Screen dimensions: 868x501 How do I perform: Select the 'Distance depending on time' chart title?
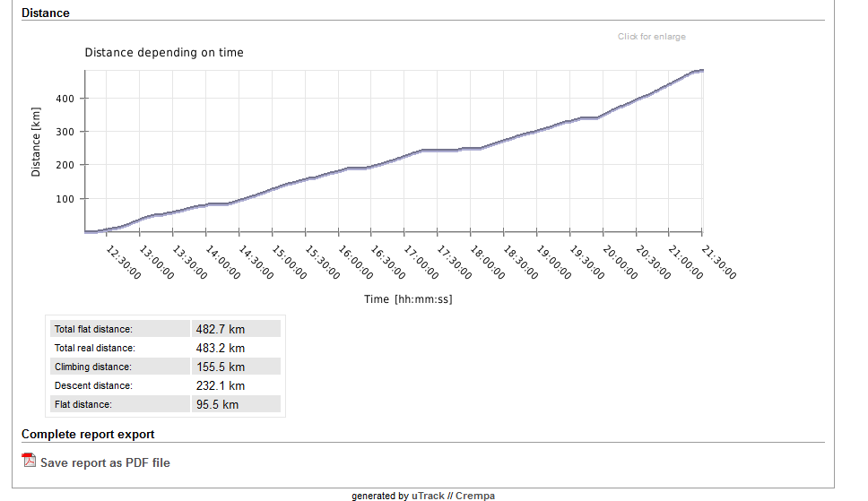164,53
